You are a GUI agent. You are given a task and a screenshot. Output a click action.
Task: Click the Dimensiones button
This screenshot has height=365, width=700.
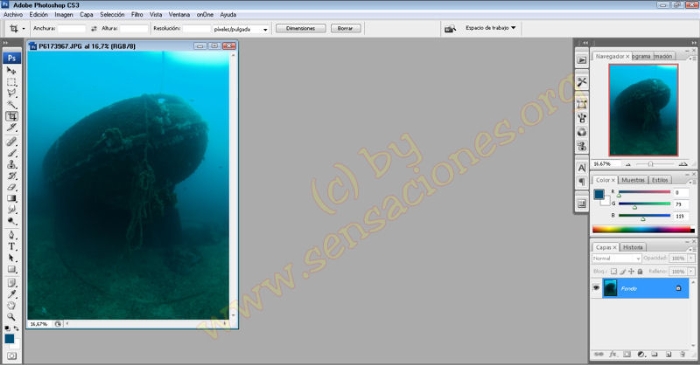pos(300,28)
